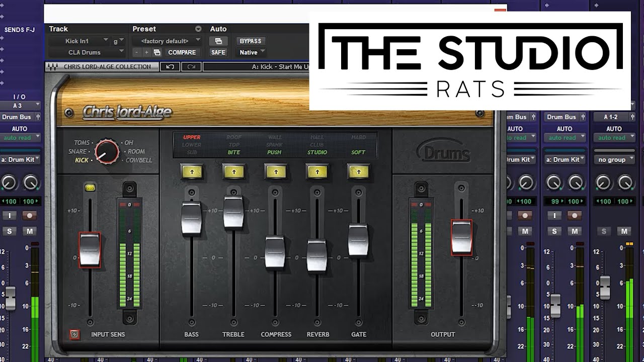
Task: Mute the channel with pan value 99
Action: click(x=575, y=231)
